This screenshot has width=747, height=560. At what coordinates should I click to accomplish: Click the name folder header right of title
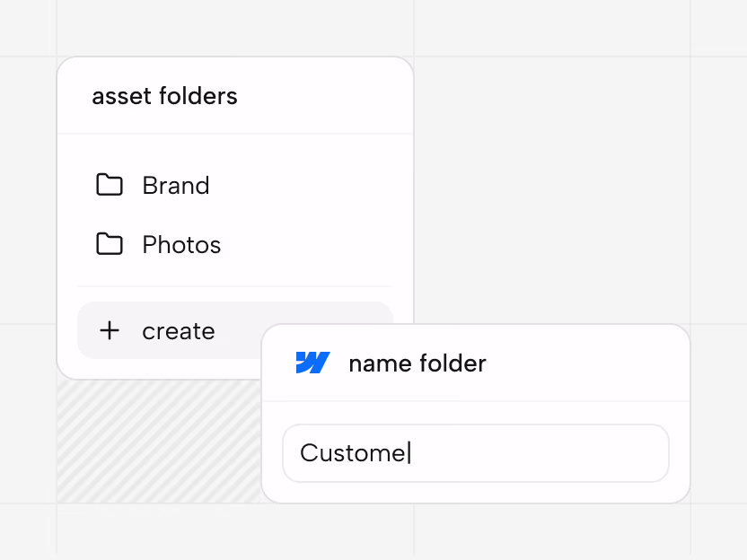click(586, 363)
